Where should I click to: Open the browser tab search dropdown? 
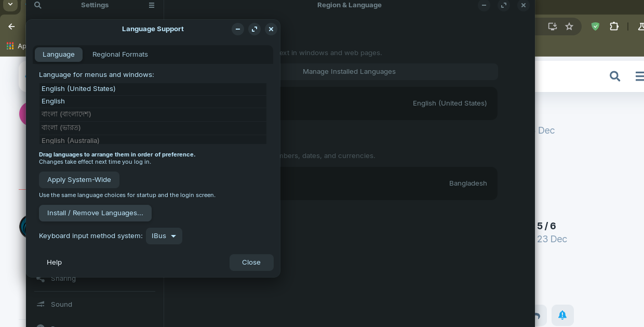coord(10,4)
